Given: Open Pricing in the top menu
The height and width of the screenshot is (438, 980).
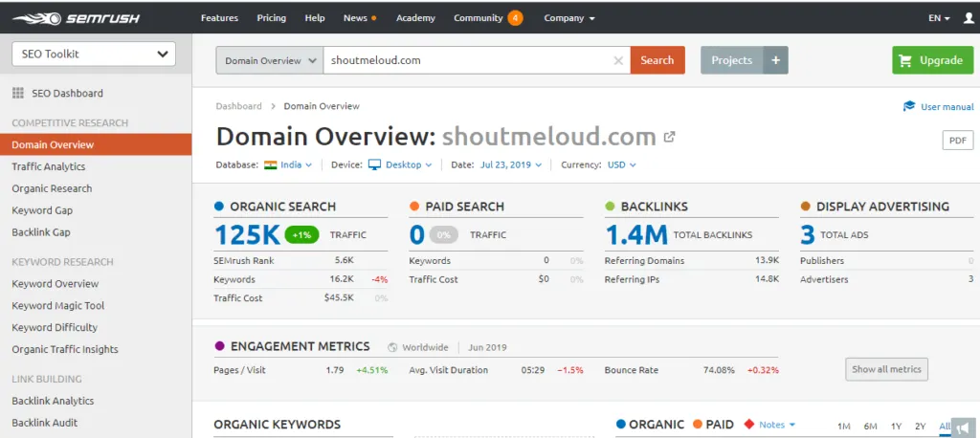Looking at the screenshot, I should tap(271, 18).
